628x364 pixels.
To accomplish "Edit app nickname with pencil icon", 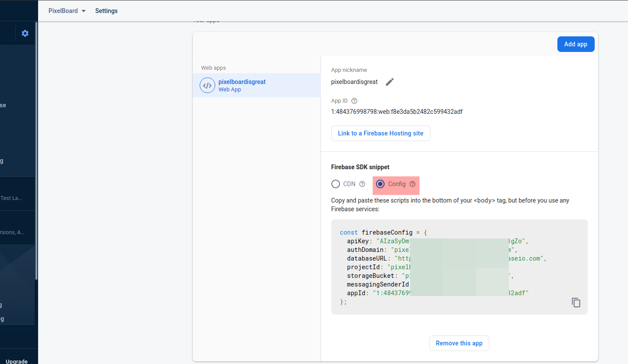I will 390,82.
